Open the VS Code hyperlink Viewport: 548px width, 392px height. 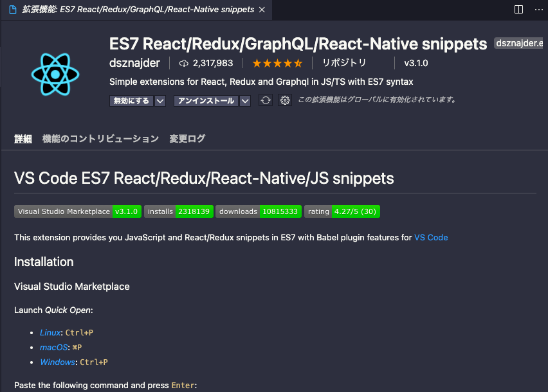click(431, 237)
